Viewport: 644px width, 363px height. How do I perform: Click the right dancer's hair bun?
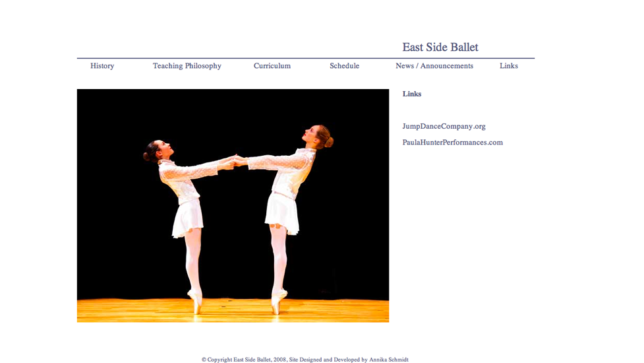(x=329, y=142)
